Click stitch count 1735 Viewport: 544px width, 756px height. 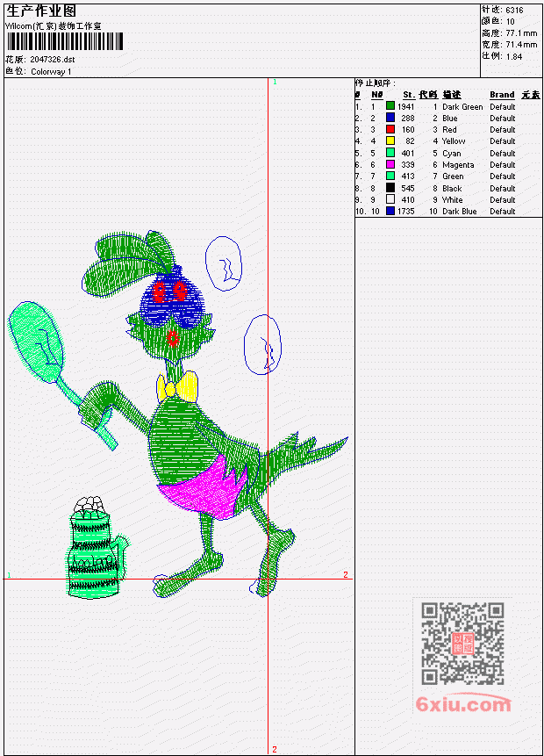(405, 212)
